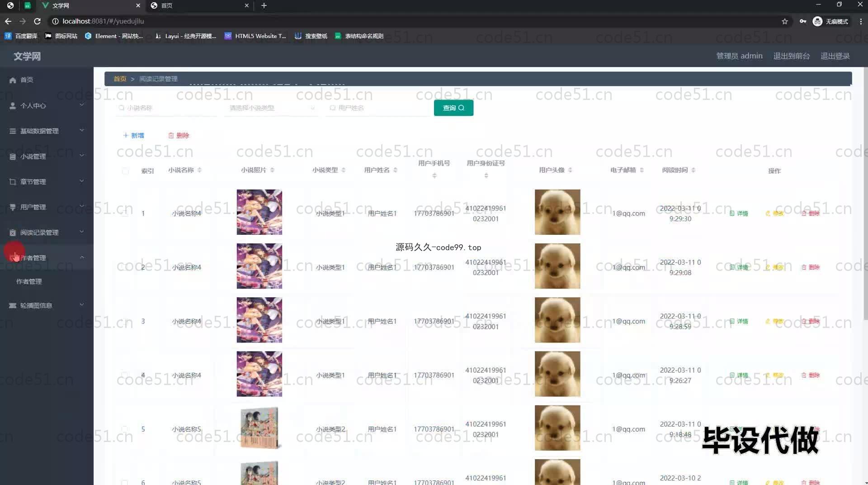Click 删除 for row 4
Image resolution: width=868 pixels, height=485 pixels.
click(x=811, y=375)
